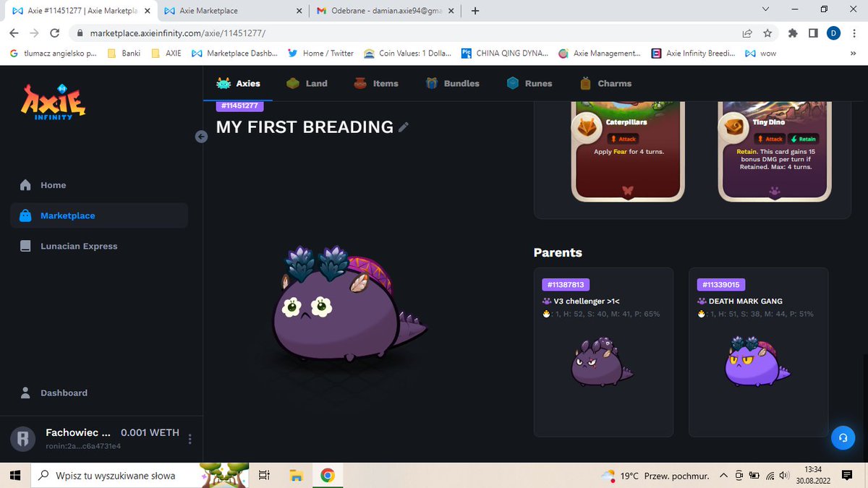Open Windows Start menu

(14, 476)
